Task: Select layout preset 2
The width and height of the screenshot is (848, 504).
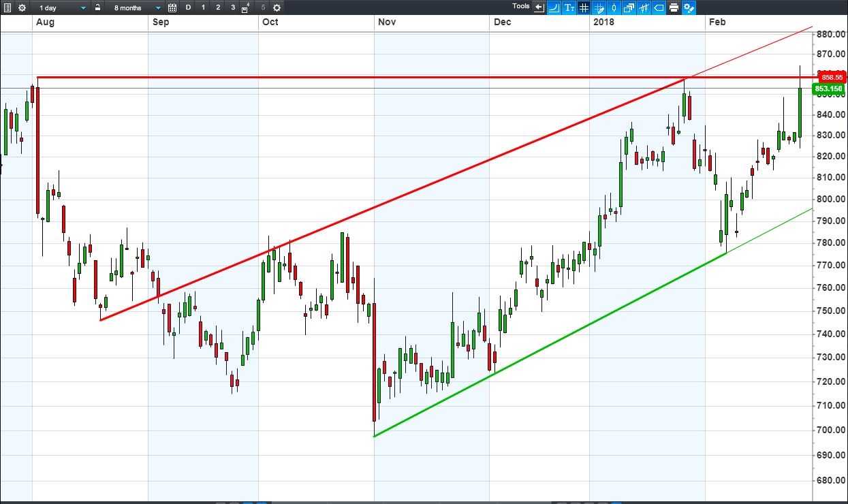Action: [x=218, y=7]
